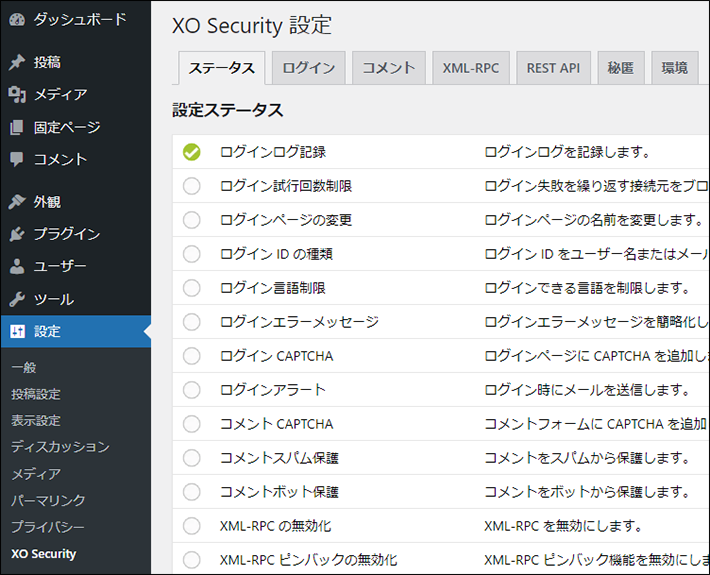Click status circle for ログインページの変更

192,220
